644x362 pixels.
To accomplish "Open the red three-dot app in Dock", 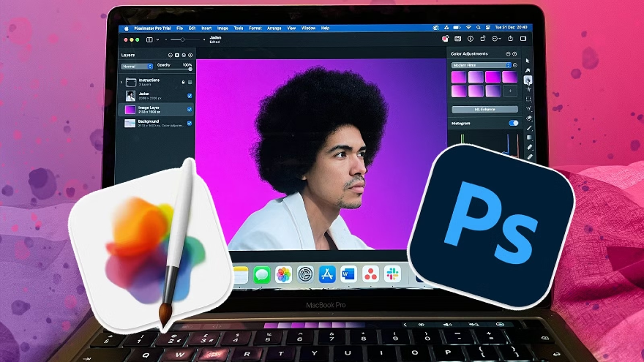I will (370, 274).
